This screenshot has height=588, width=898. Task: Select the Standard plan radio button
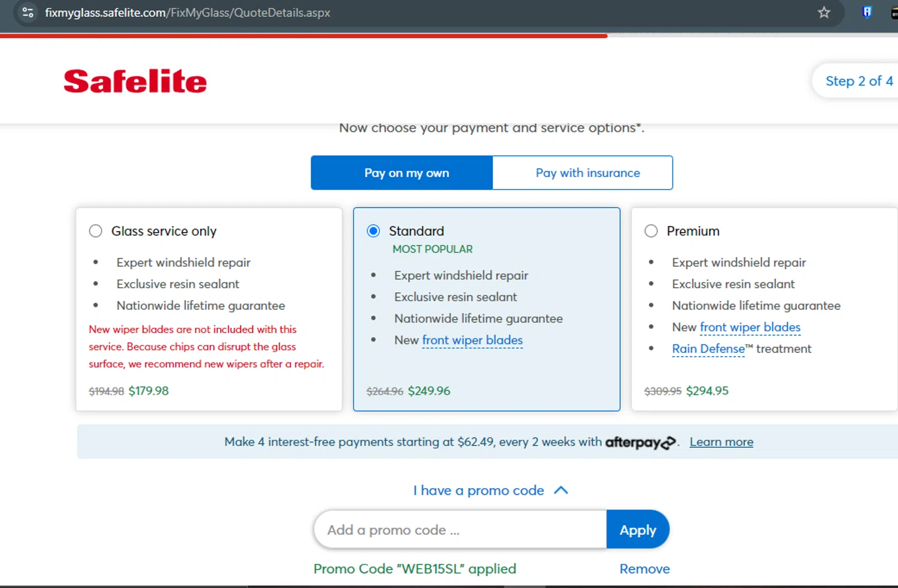(x=374, y=231)
